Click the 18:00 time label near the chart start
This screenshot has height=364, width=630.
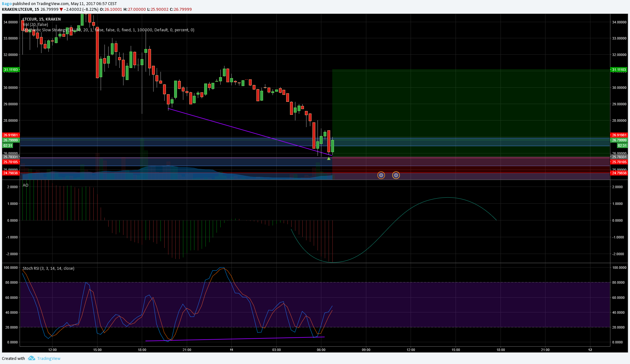(142, 350)
